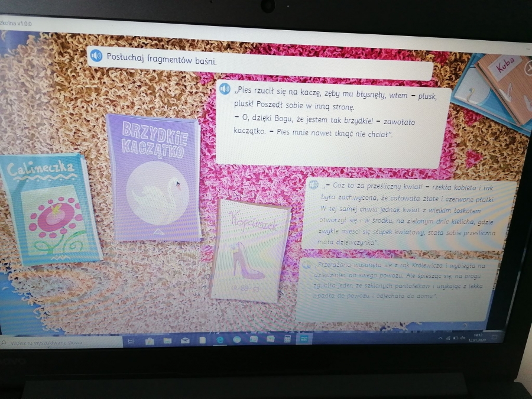Select the Calineczka book cover

point(50,207)
